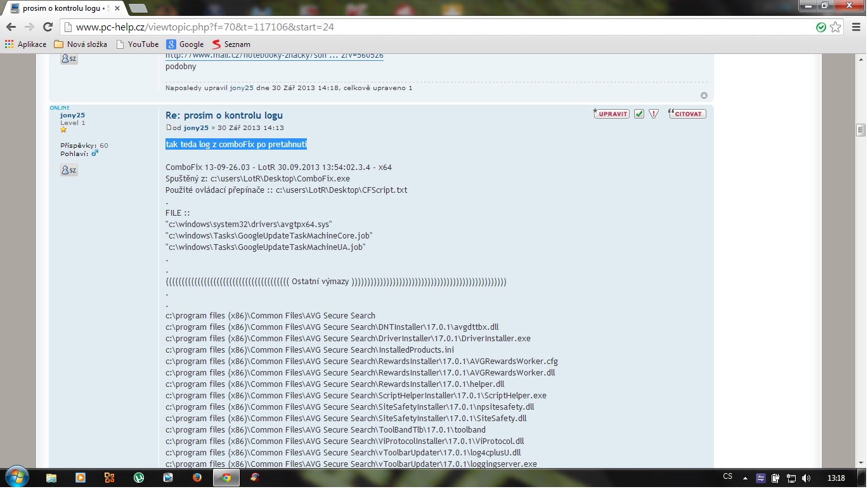Click jony25 link in 'Naposledy upravil' line
The height and width of the screenshot is (489, 868).
242,88
